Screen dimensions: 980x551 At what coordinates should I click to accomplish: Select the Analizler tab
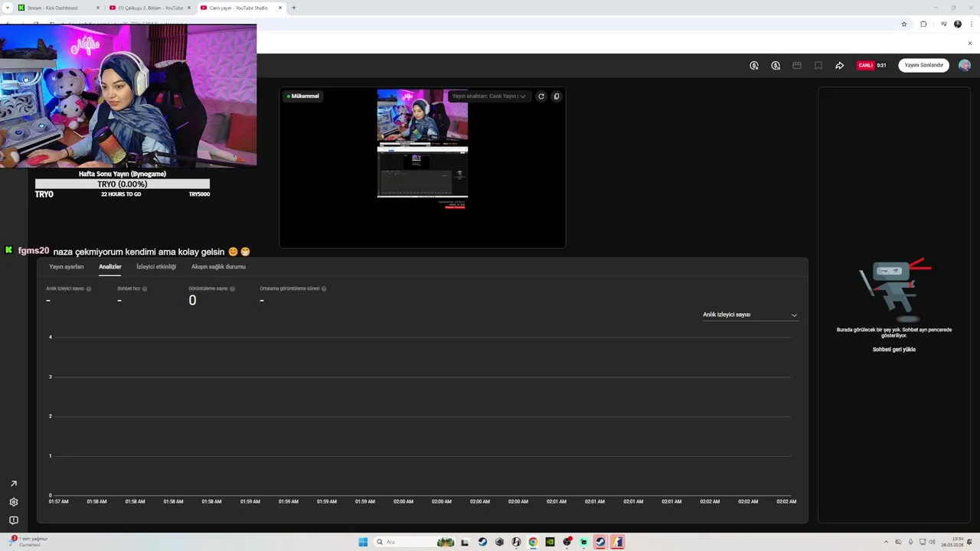(x=110, y=267)
